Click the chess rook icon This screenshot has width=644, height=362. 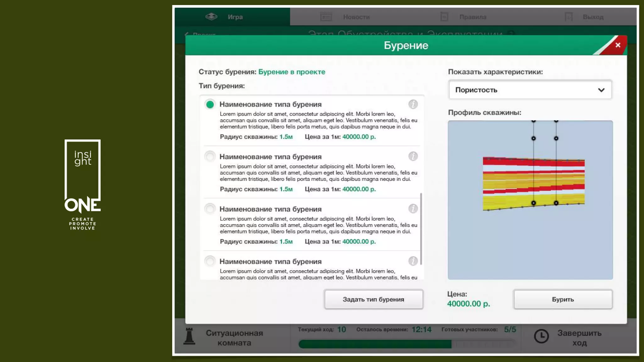(x=189, y=337)
